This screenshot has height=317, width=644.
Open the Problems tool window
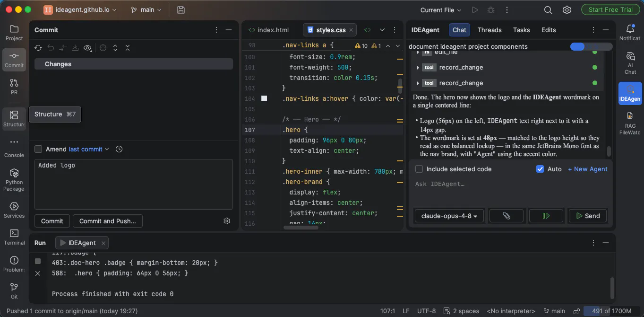pyautogui.click(x=14, y=264)
